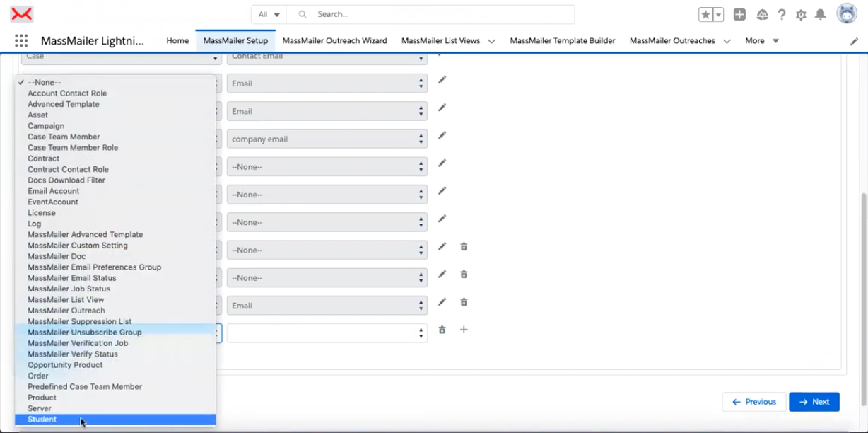Open the Favorites star icon
Viewport: 868px width, 433px height.
706,14
